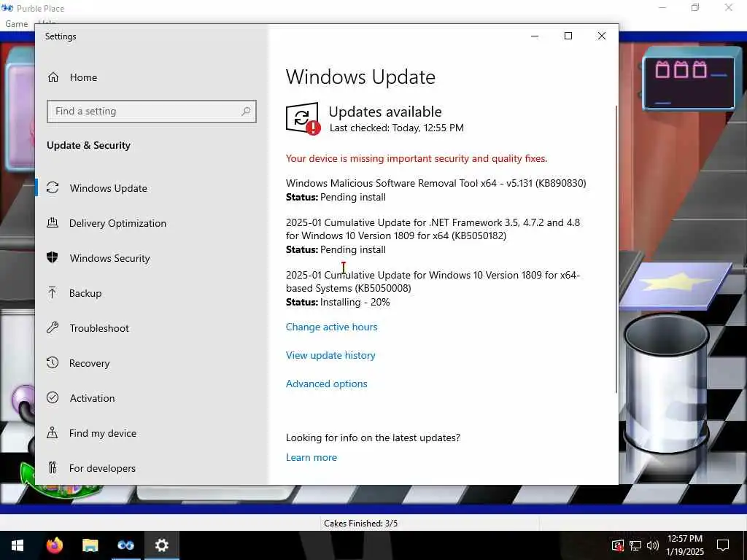Image resolution: width=747 pixels, height=560 pixels.
Task: Click the taskbar clock showing 12:57 PM
Action: point(684,539)
